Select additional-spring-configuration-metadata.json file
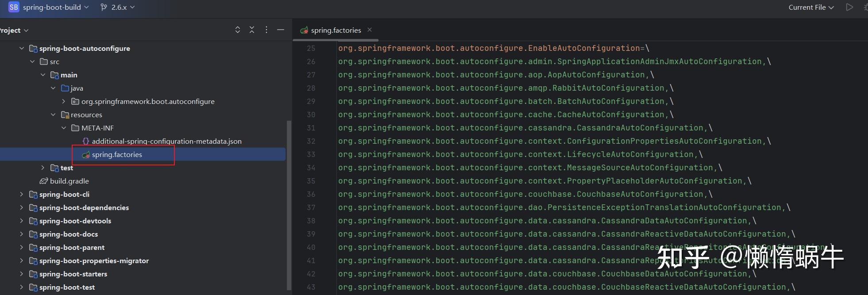This screenshot has height=295, width=868. [x=166, y=142]
